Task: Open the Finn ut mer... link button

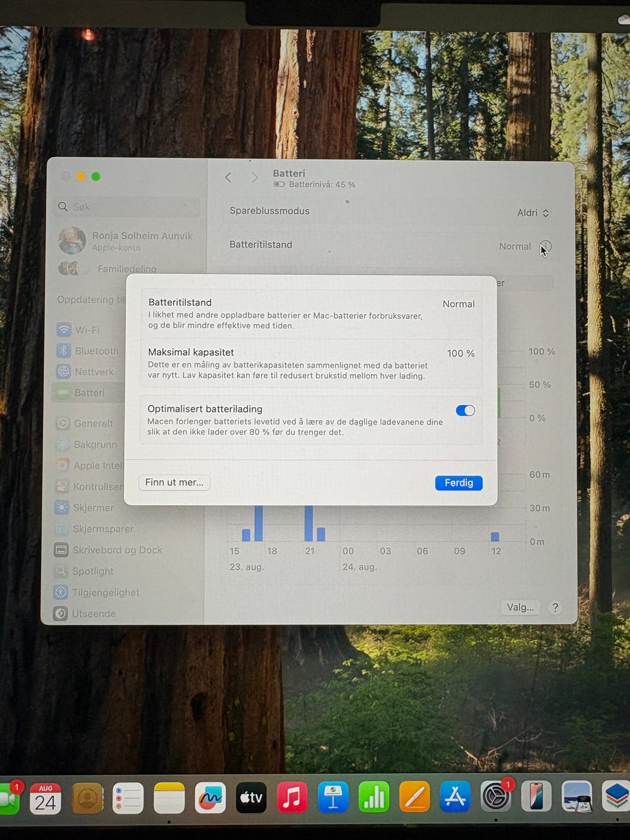Action: coord(175,482)
